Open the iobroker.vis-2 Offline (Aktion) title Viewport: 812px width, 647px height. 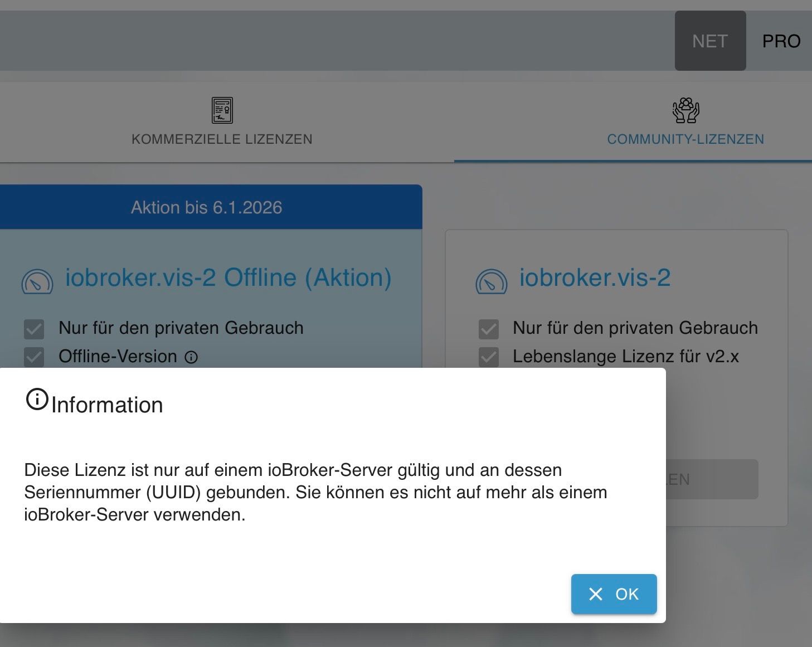228,278
